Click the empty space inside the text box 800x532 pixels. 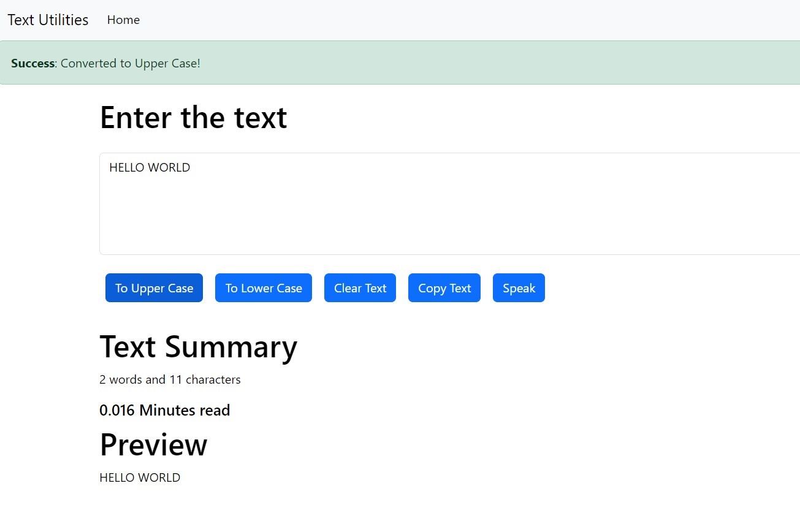pos(429,215)
